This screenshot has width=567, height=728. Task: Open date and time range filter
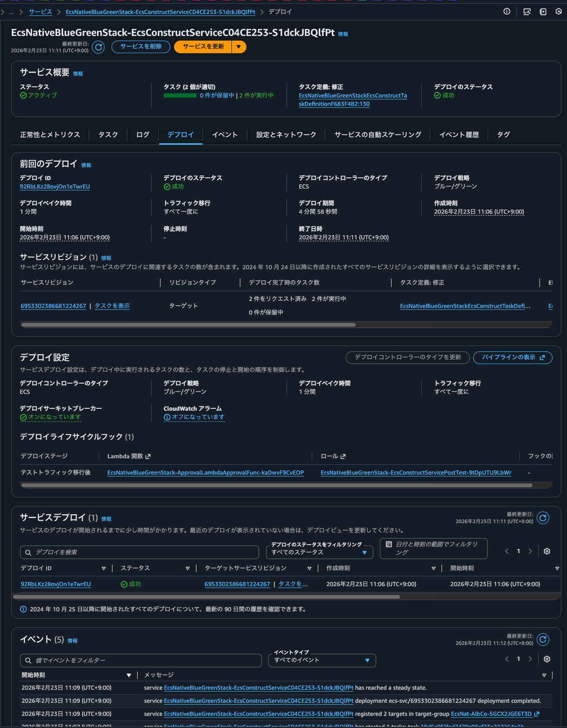(x=434, y=548)
